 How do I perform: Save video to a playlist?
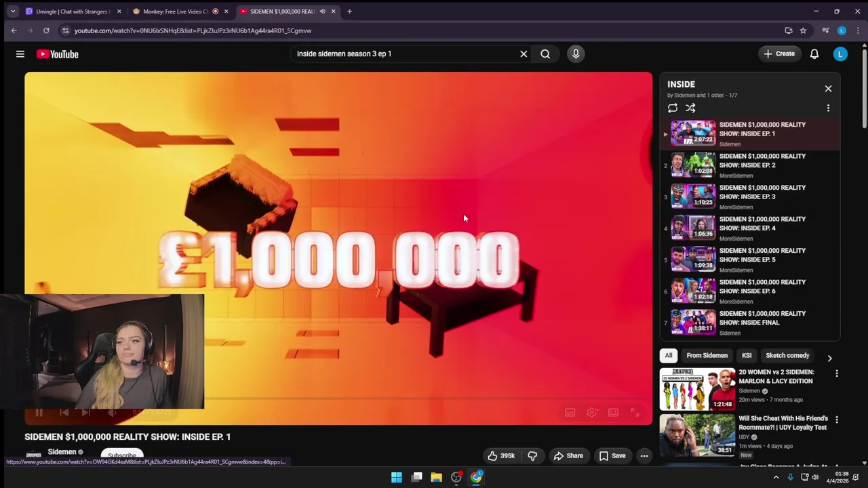612,456
